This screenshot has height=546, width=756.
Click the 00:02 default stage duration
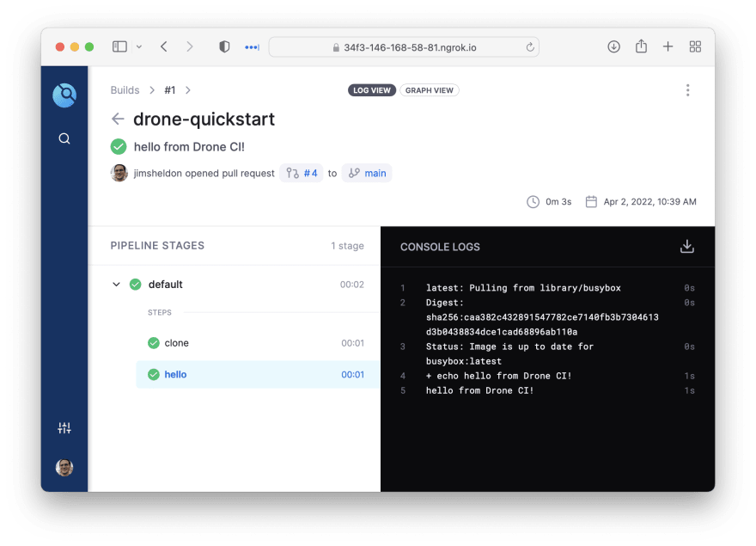[x=352, y=285]
